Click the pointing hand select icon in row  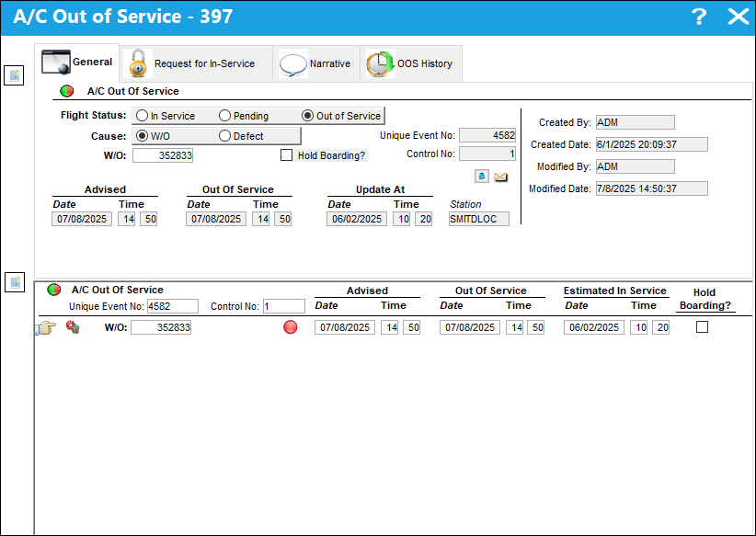pos(46,328)
